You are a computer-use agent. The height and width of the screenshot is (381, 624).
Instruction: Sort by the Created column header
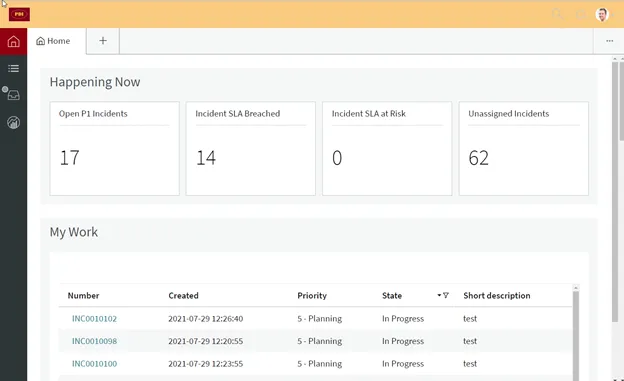tap(183, 295)
